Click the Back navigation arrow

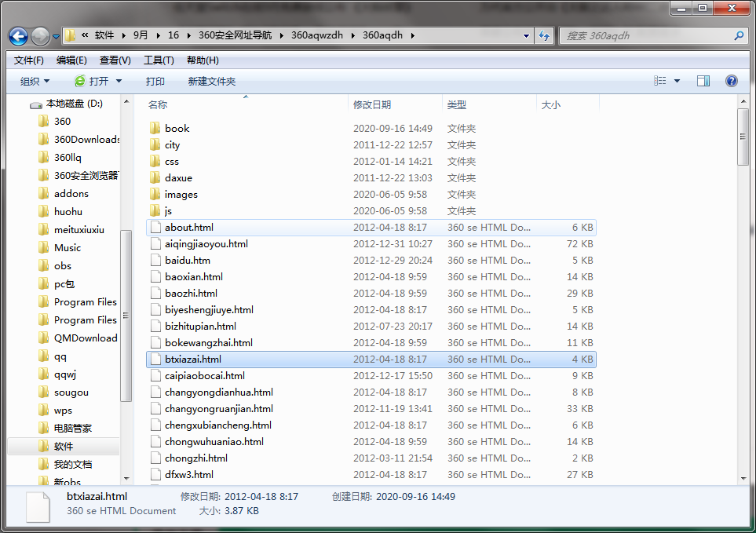click(18, 36)
